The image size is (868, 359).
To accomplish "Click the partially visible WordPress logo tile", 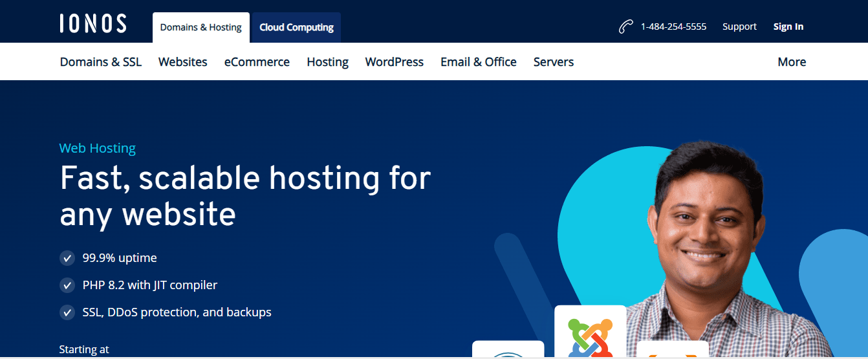I will click(x=508, y=351).
